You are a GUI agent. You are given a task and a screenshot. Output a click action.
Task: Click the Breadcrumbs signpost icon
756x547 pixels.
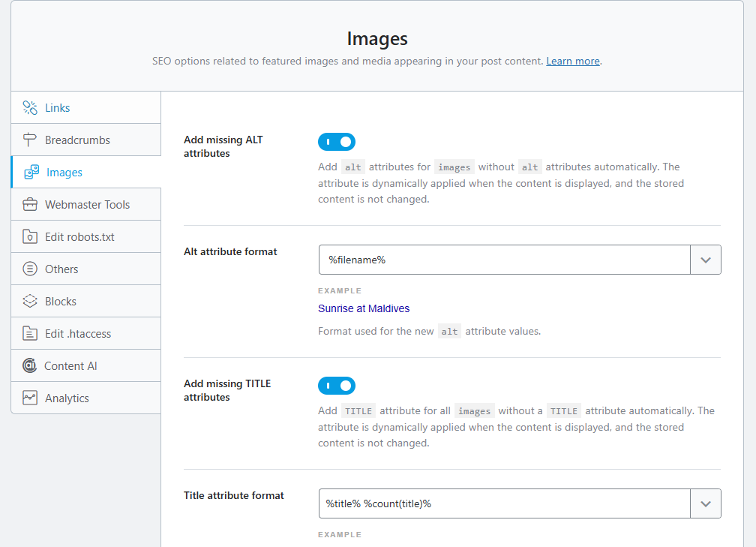30,140
